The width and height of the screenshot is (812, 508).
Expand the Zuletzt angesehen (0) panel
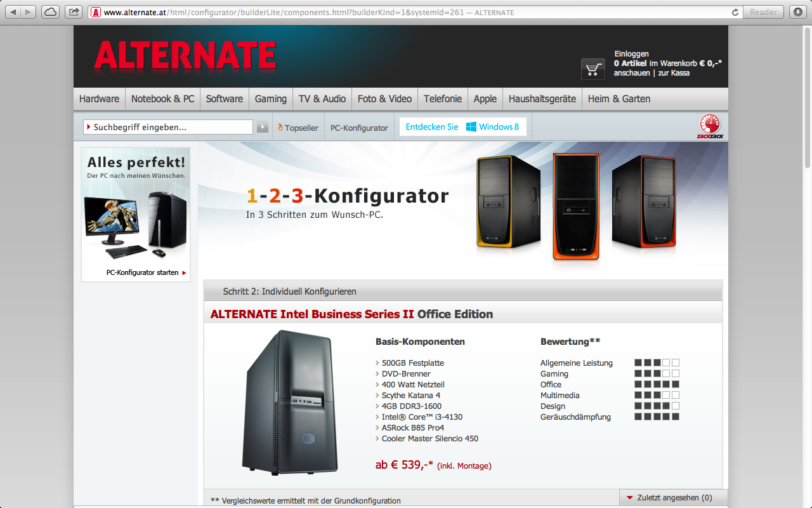674,498
